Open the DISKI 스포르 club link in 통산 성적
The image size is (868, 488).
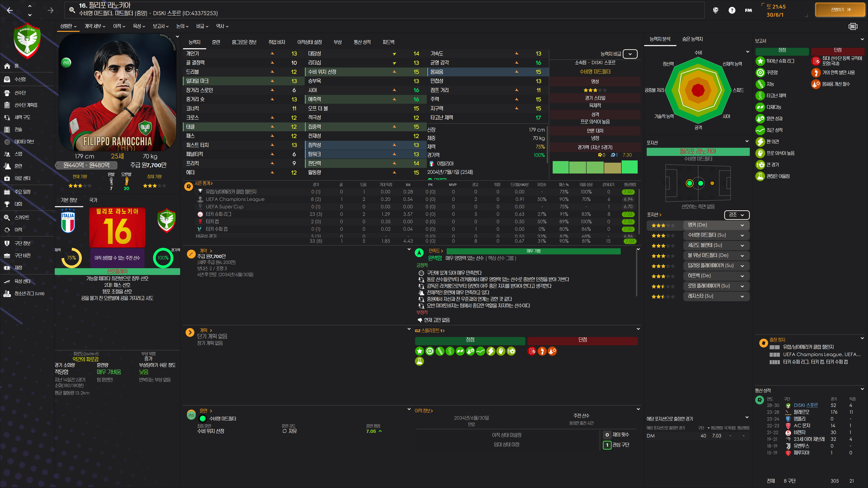click(805, 405)
